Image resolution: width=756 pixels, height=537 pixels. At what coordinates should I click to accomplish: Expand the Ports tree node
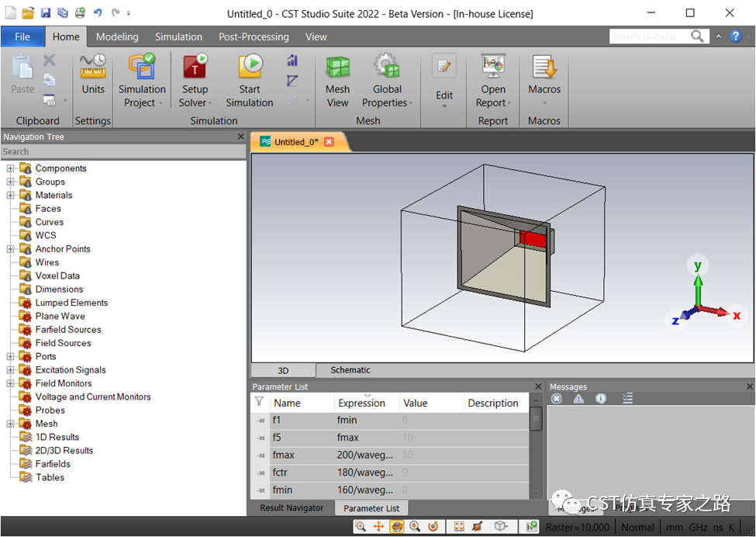[x=10, y=356]
